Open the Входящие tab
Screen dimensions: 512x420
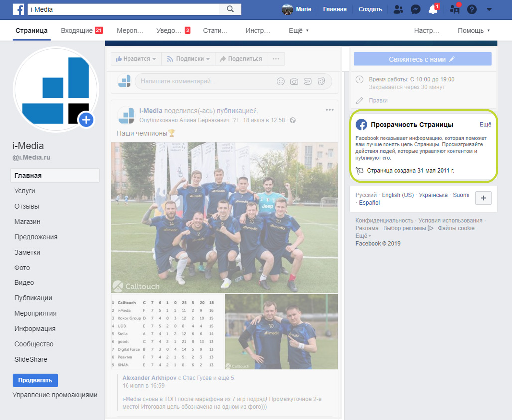pyautogui.click(x=82, y=31)
